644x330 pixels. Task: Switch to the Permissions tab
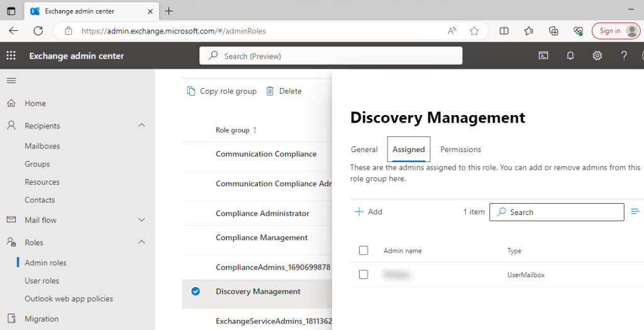(x=461, y=150)
